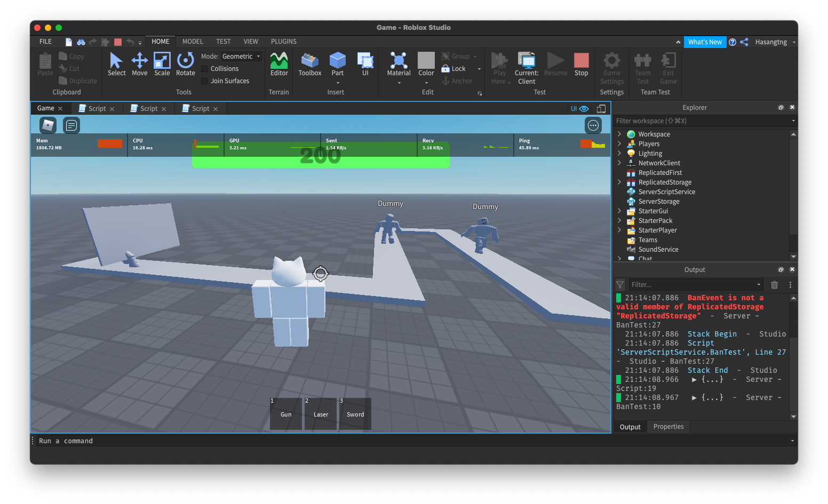The height and width of the screenshot is (504, 828).
Task: Toggle the Join Surfaces checkbox
Action: click(x=204, y=81)
